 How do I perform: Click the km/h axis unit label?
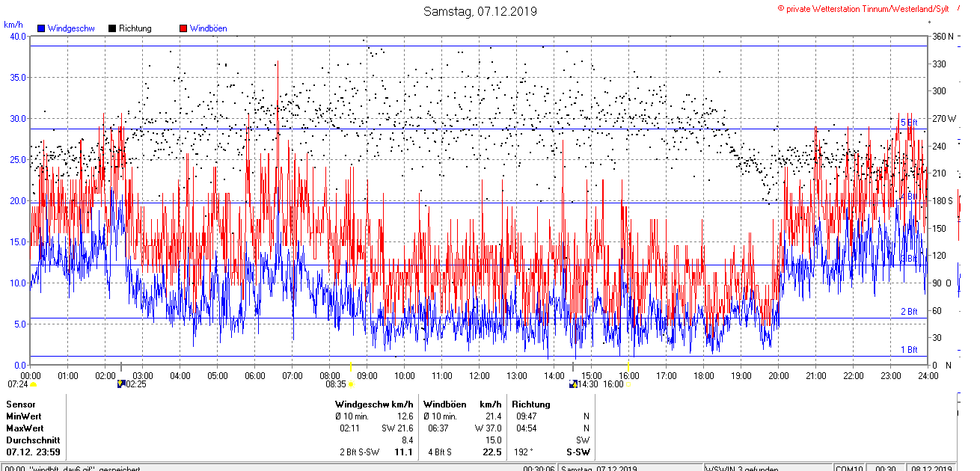[13, 25]
